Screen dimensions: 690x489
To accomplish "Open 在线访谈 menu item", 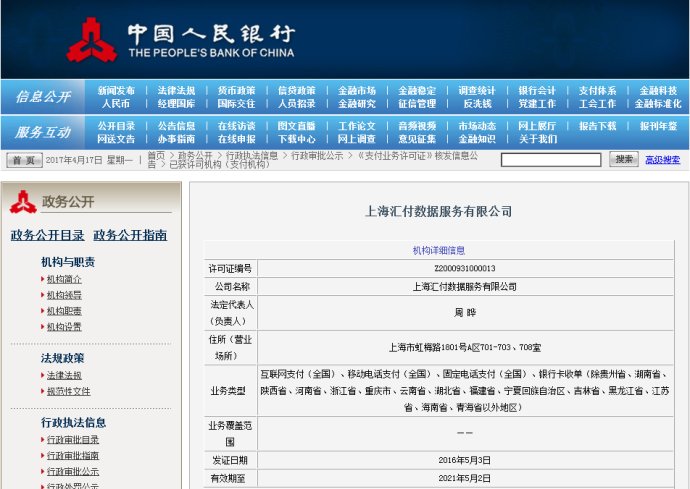I will click(236, 126).
